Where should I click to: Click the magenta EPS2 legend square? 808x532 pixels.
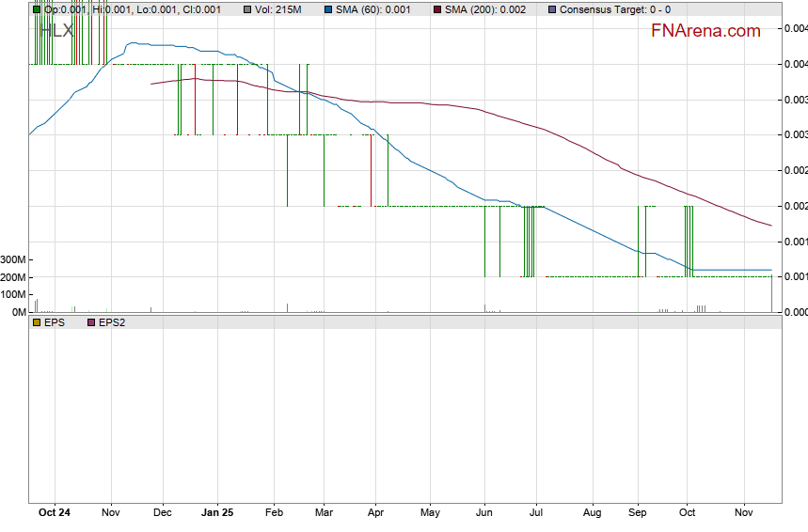click(91, 322)
